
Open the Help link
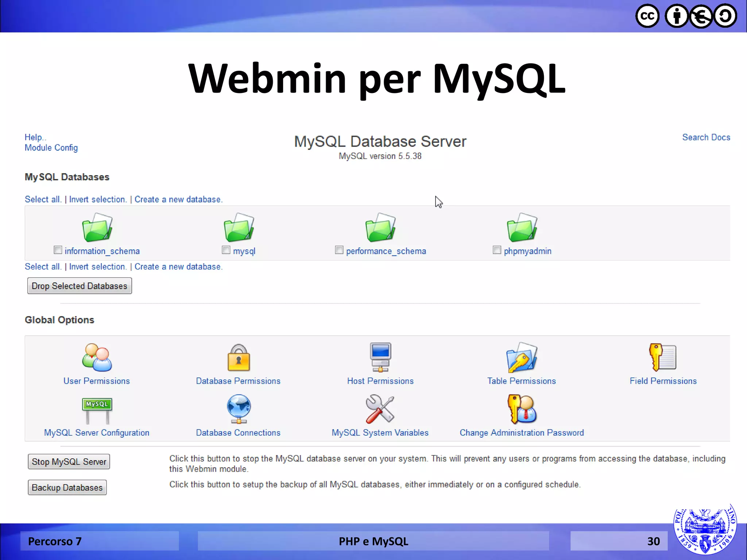(35, 137)
